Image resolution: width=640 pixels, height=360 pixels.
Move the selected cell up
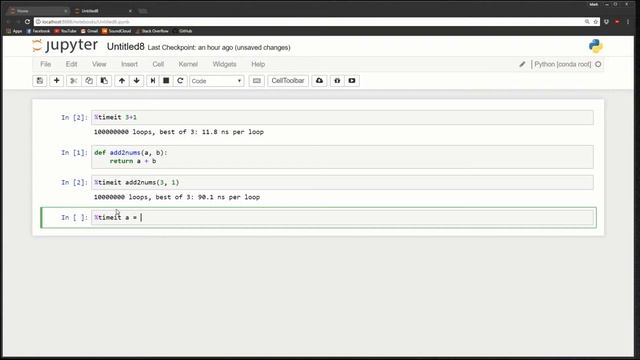(x=122, y=81)
